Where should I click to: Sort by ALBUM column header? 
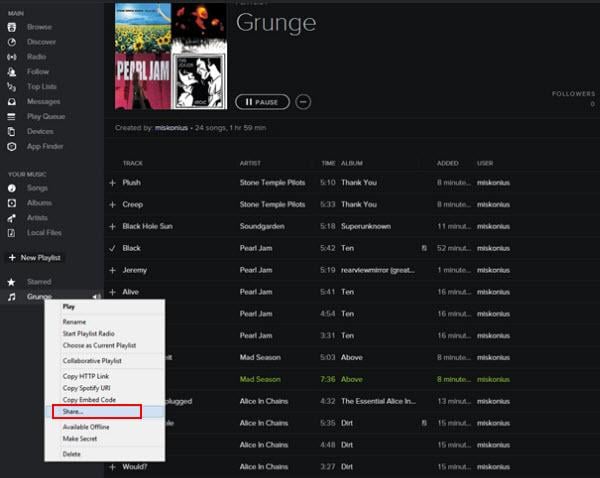click(x=352, y=163)
